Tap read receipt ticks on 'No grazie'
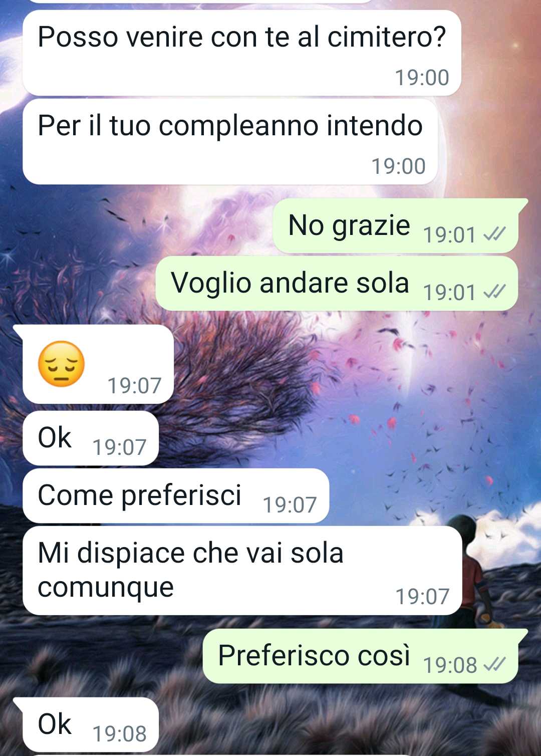 [494, 233]
